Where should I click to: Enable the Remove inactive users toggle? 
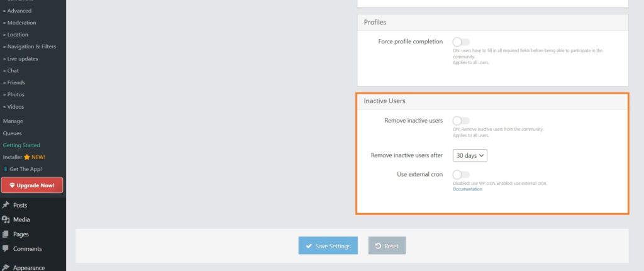point(461,121)
